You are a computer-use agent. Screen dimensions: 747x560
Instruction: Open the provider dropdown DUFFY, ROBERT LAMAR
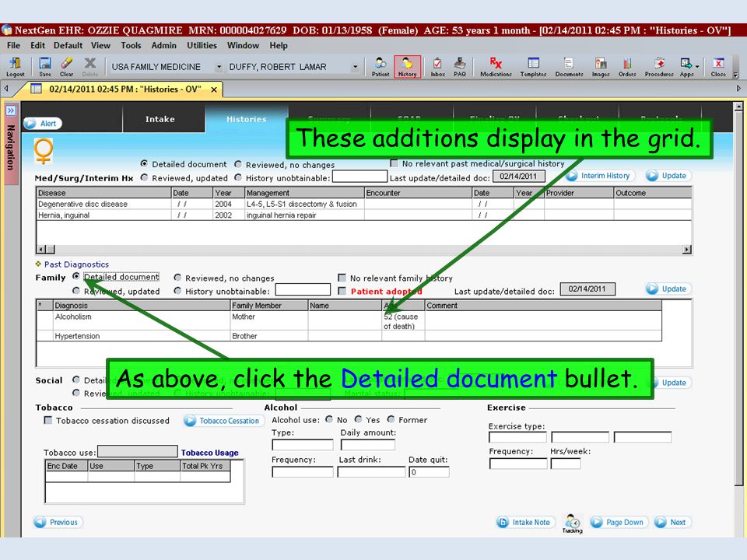point(355,67)
